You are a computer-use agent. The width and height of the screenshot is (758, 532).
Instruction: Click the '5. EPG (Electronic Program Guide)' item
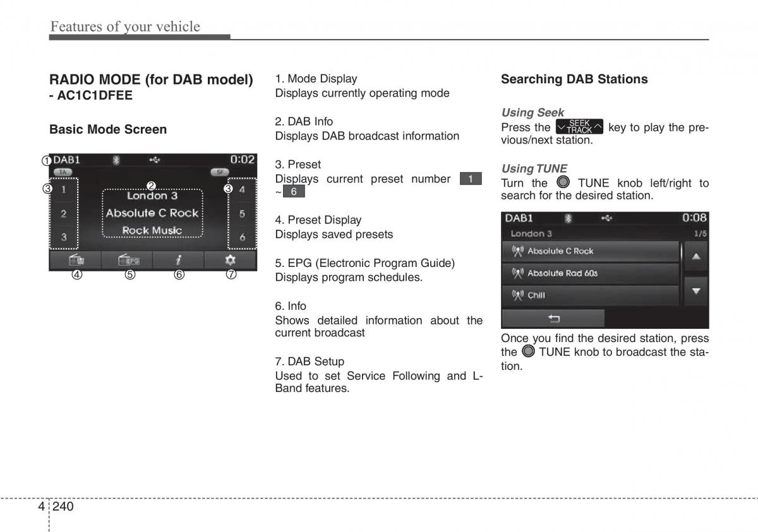pos(364,263)
